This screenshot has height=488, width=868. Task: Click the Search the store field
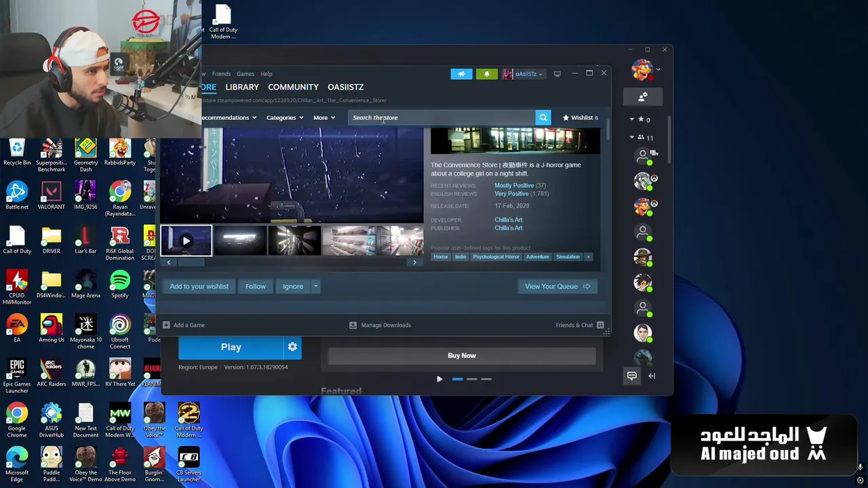tap(442, 118)
